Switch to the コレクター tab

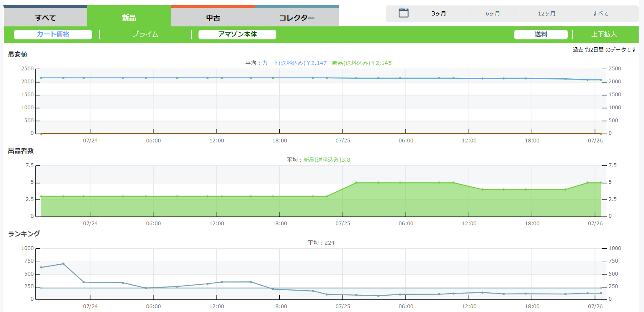click(297, 18)
